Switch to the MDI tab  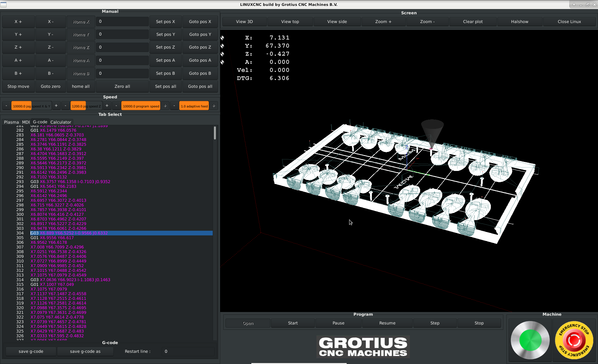(x=26, y=122)
